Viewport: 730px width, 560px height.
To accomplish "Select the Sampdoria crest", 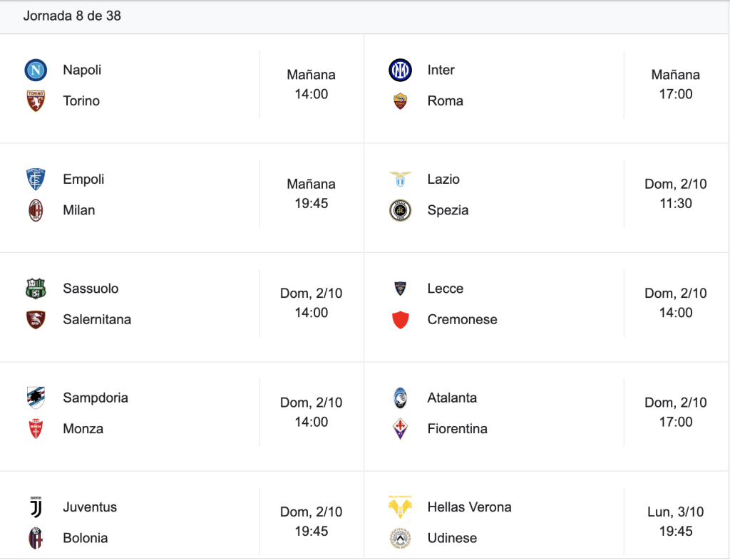I will tap(36, 398).
